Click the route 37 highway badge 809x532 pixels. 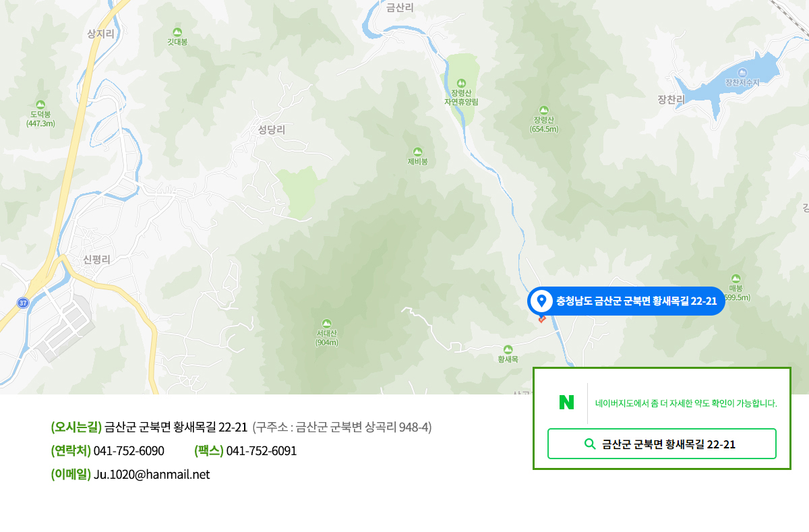click(x=23, y=303)
